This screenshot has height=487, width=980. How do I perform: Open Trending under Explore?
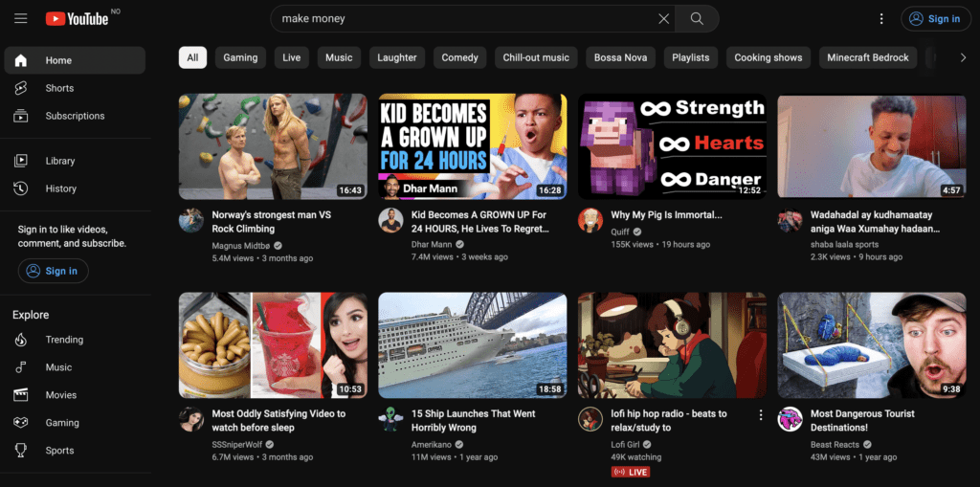[x=75, y=340]
